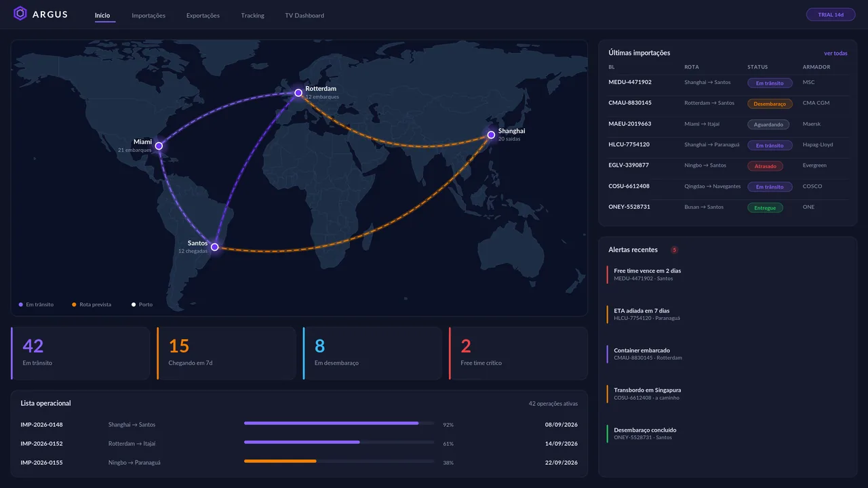The width and height of the screenshot is (868, 488).
Task: Click the ARGUS hexagon logo
Action: [x=20, y=14]
